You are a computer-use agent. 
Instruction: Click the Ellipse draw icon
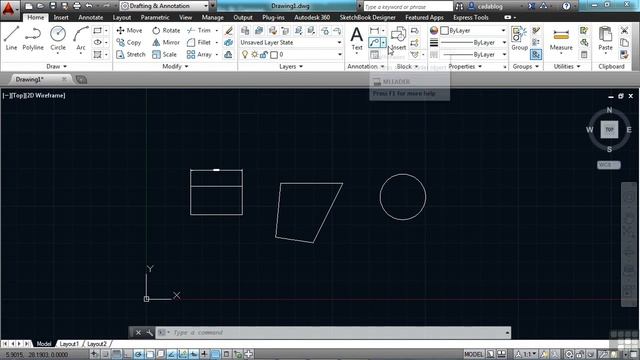[98, 42]
